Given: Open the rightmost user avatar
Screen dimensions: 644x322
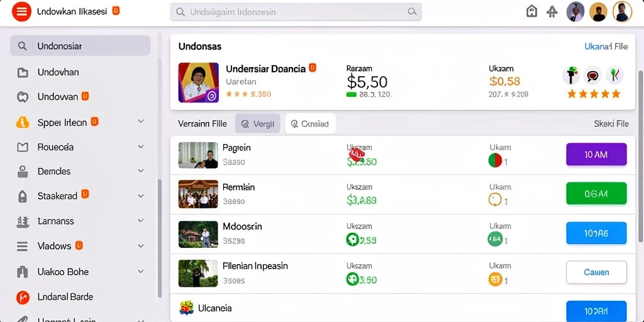Looking at the screenshot, I should coord(622,11).
